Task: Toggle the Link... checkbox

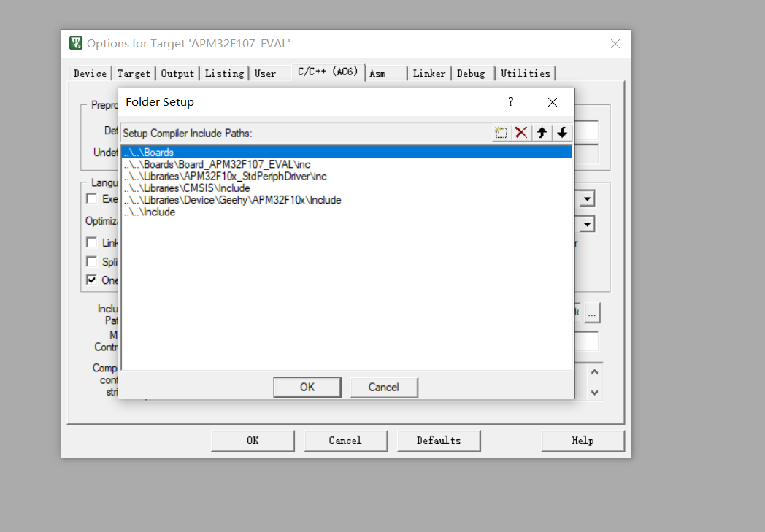Action: [91, 242]
